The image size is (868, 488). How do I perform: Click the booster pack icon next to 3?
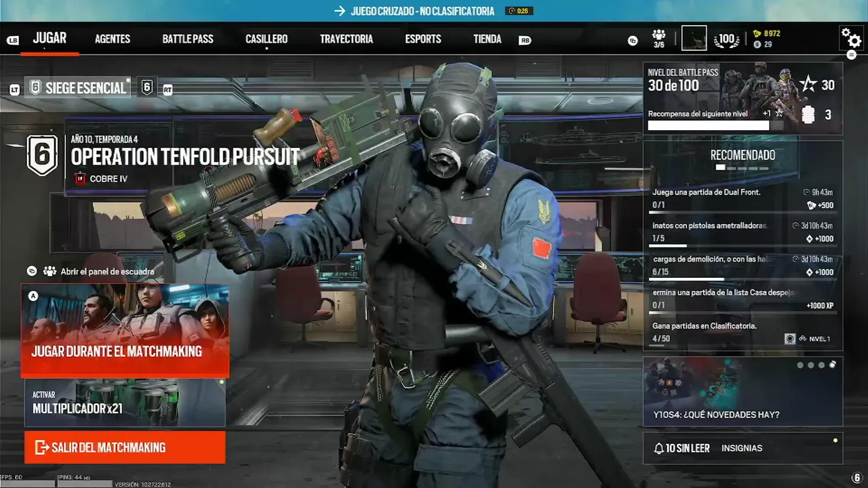pos(808,115)
